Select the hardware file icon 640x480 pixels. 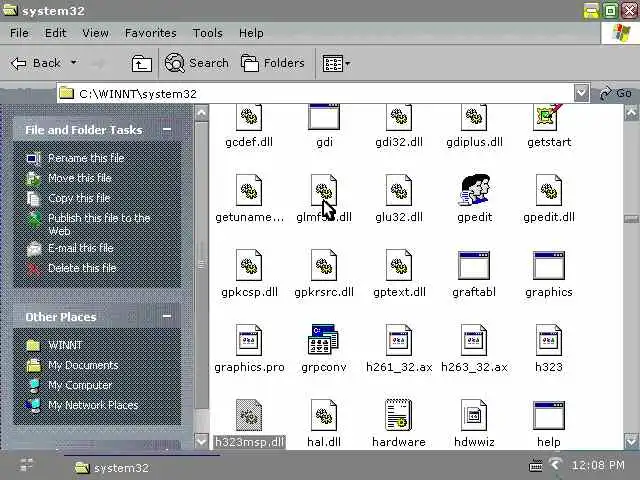pyautogui.click(x=398, y=415)
